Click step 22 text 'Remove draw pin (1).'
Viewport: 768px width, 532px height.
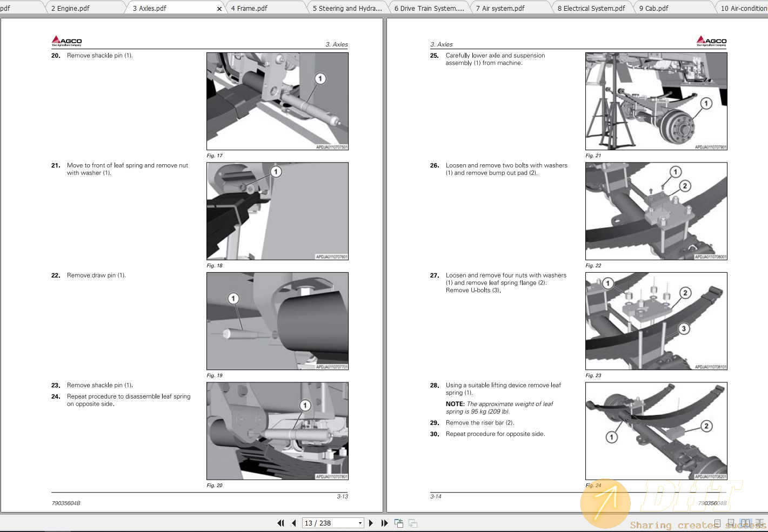[96, 275]
